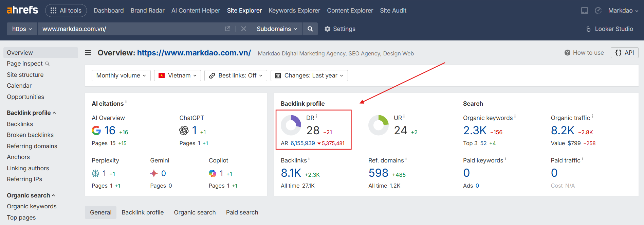Open Top pages in sidebar
644x225 pixels.
(x=21, y=218)
